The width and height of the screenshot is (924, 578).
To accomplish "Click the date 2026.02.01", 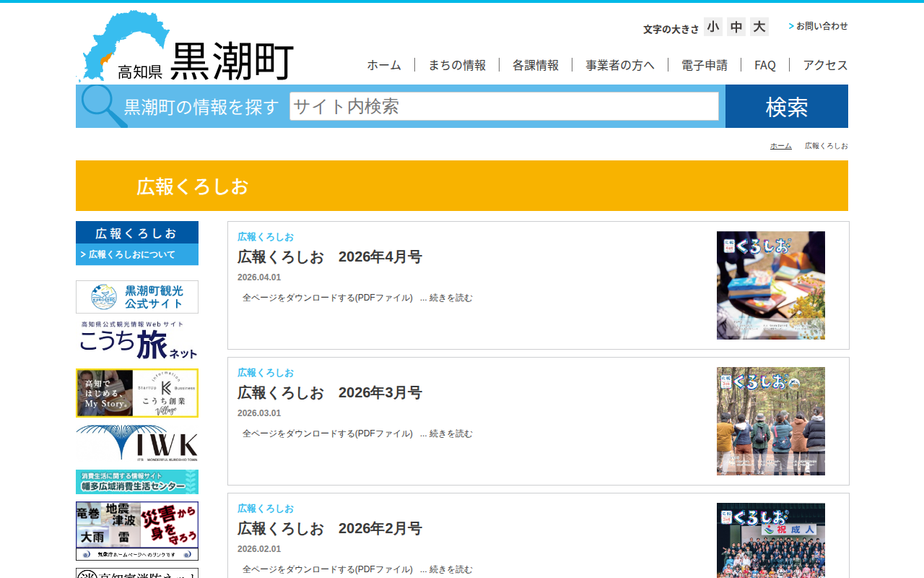I will pyautogui.click(x=259, y=549).
